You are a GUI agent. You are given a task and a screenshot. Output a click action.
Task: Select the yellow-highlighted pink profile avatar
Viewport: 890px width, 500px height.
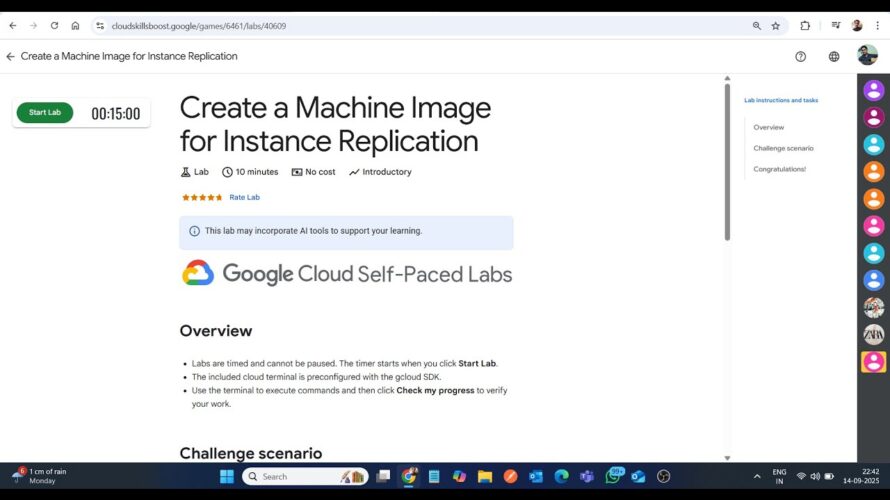874,362
